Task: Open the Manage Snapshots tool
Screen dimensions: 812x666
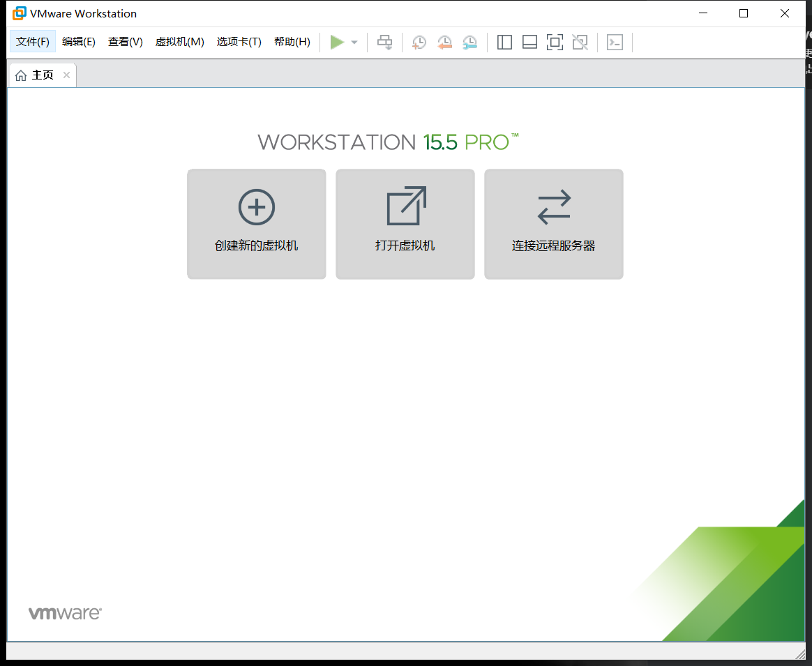Action: [x=469, y=42]
